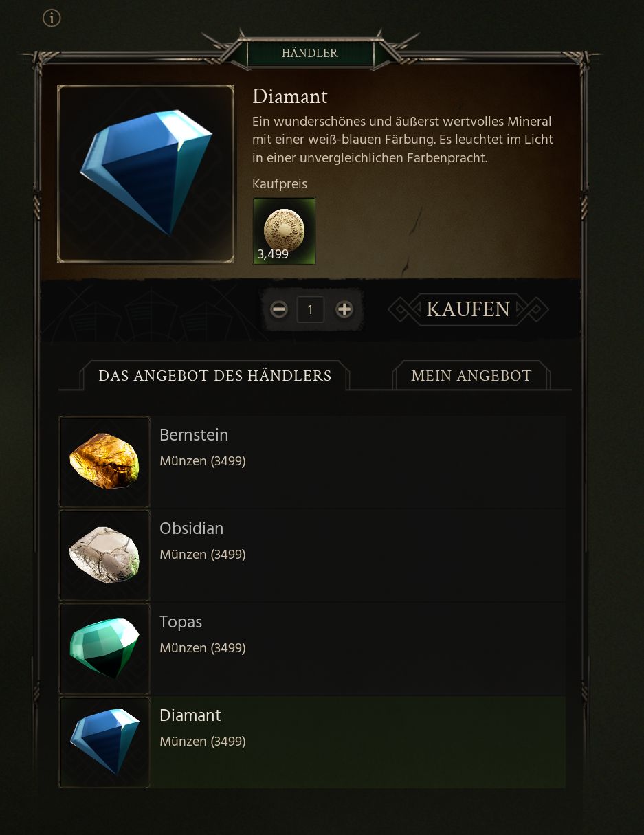This screenshot has height=835, width=644.
Task: Click the highlighted Diamant list row name
Action: pos(190,715)
